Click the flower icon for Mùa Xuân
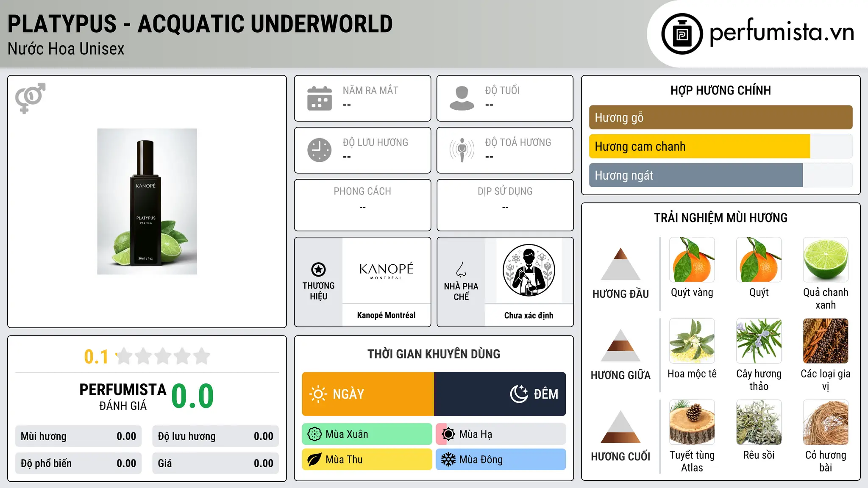 point(314,434)
